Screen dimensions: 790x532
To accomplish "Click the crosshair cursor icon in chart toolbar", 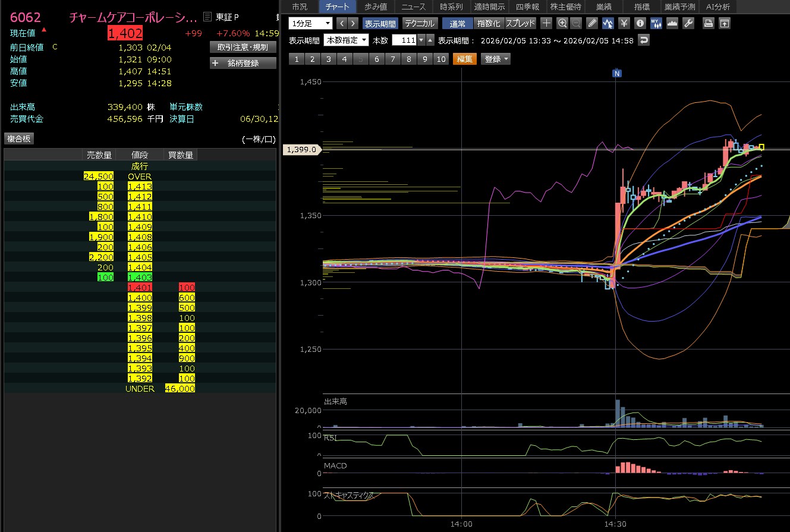I will click(546, 23).
